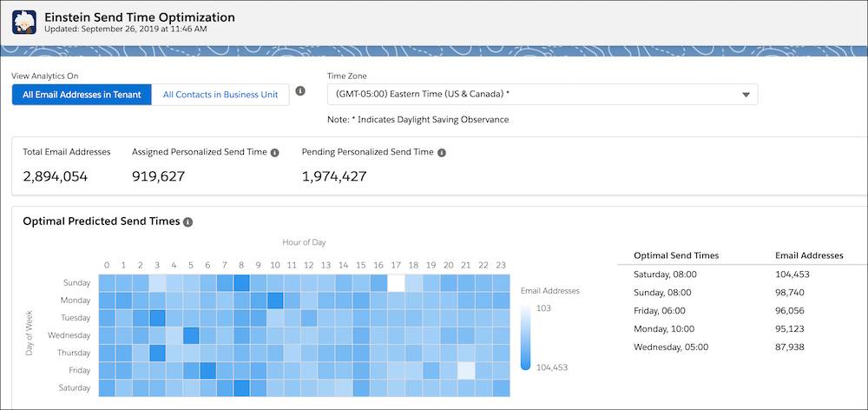Click the total count 2,894,054
Viewport: 868px width, 410px height.
click(56, 176)
